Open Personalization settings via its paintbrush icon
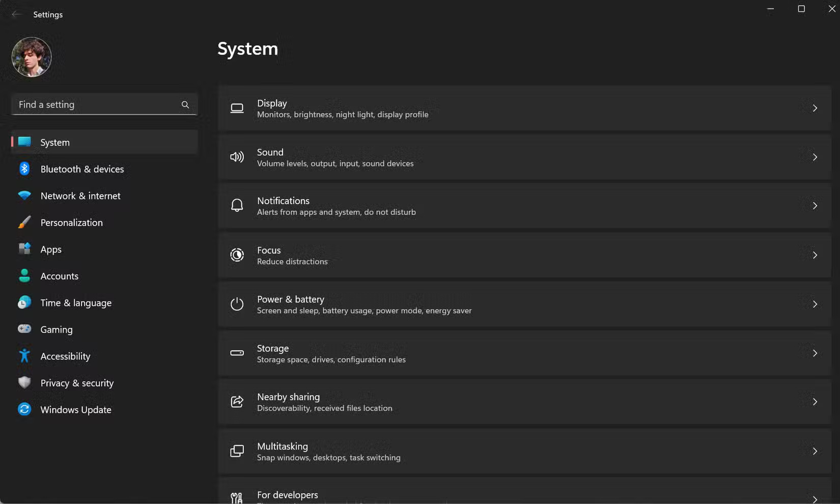 coord(24,222)
